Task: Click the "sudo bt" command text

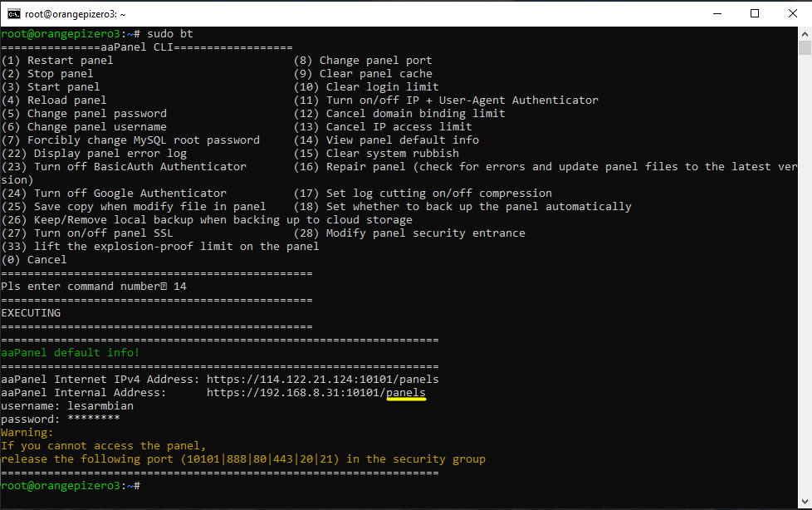Action: 170,34
